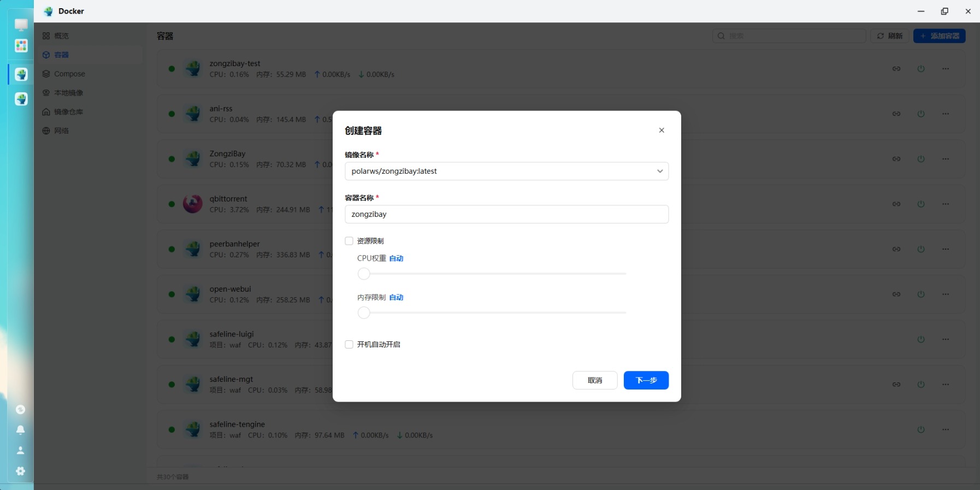Open the app grid launcher in the dock
This screenshot has width=980, height=490.
click(21, 46)
